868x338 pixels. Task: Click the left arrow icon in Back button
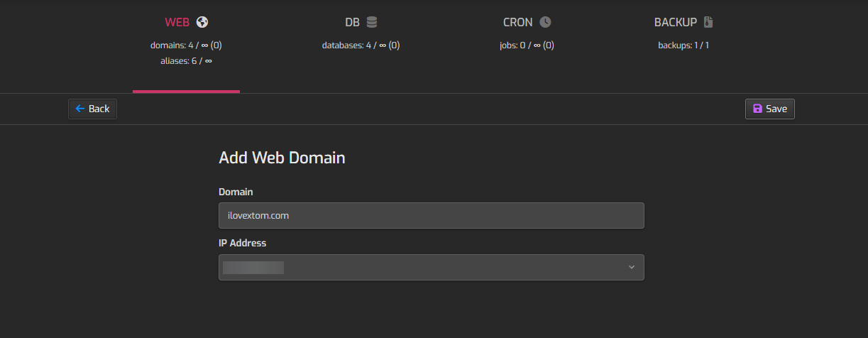tap(80, 109)
